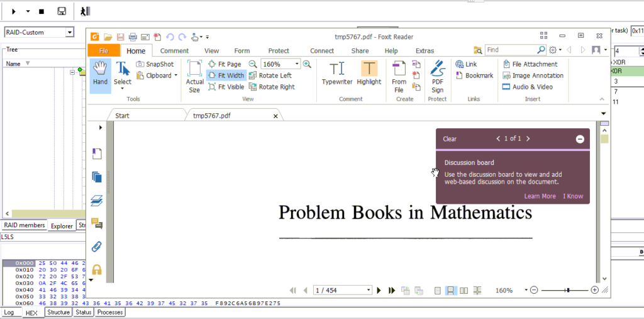The image size is (644, 319).
Task: Open the layers sidebar panel
Action: pyautogui.click(x=96, y=201)
